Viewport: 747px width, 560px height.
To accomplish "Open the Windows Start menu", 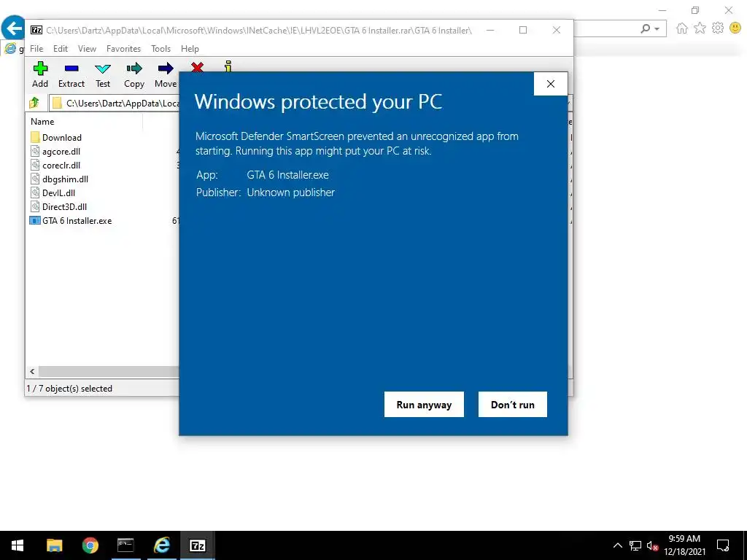I will click(x=18, y=545).
